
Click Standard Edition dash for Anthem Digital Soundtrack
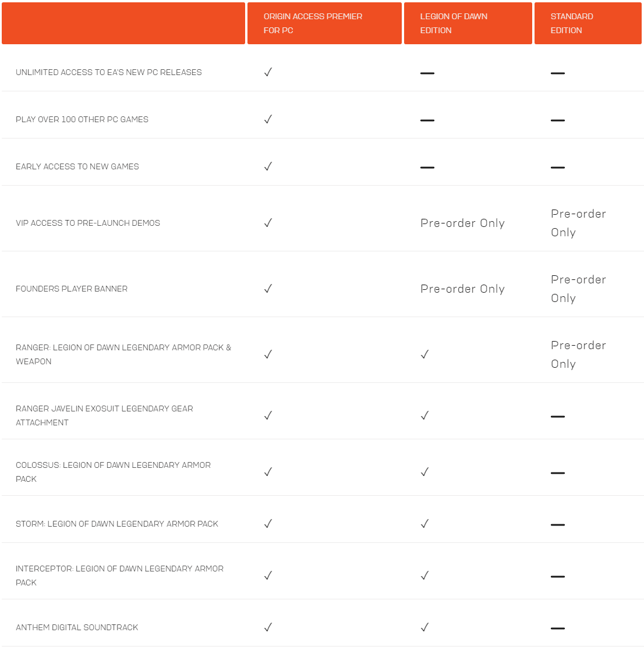point(558,628)
